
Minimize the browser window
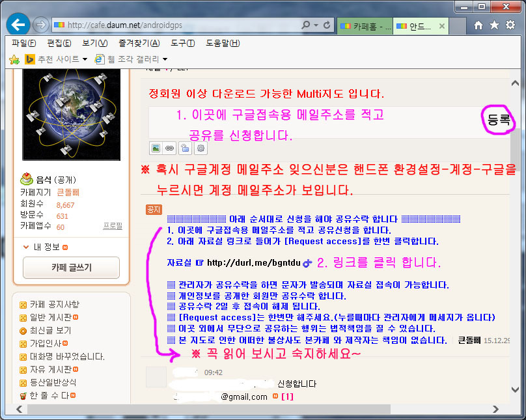point(464,7)
